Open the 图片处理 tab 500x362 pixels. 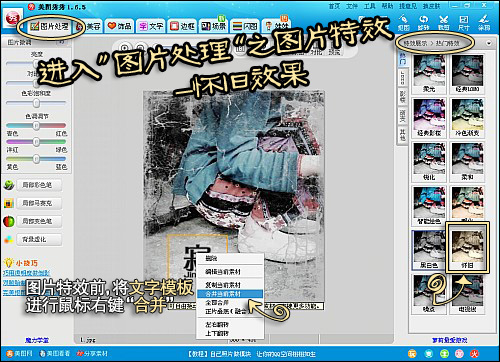point(49,26)
